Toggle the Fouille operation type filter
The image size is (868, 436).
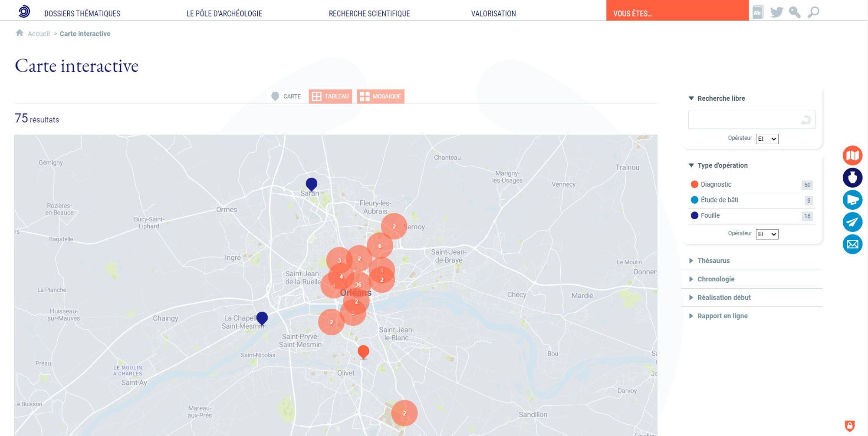[752, 216]
